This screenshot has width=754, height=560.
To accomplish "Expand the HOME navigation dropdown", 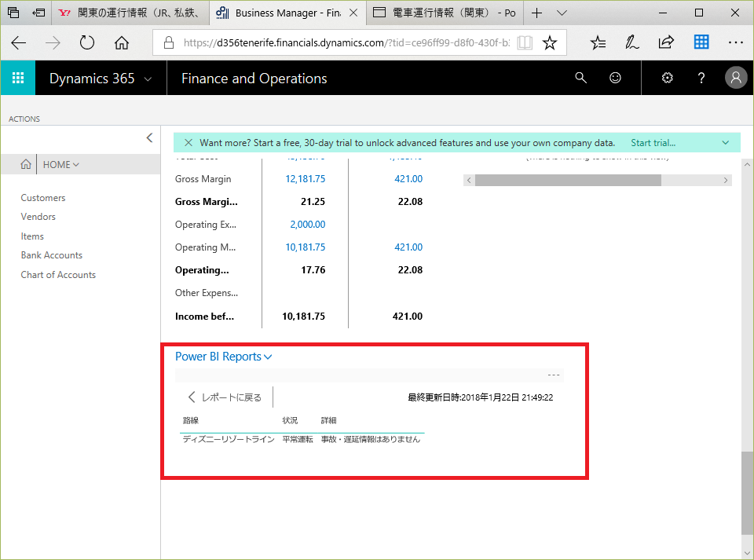I will pos(76,165).
